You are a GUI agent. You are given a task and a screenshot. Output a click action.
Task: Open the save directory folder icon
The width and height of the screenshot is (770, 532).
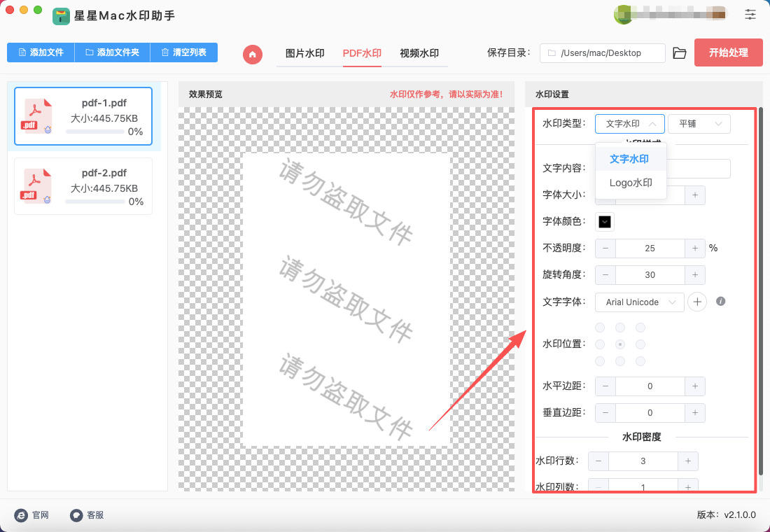point(679,53)
